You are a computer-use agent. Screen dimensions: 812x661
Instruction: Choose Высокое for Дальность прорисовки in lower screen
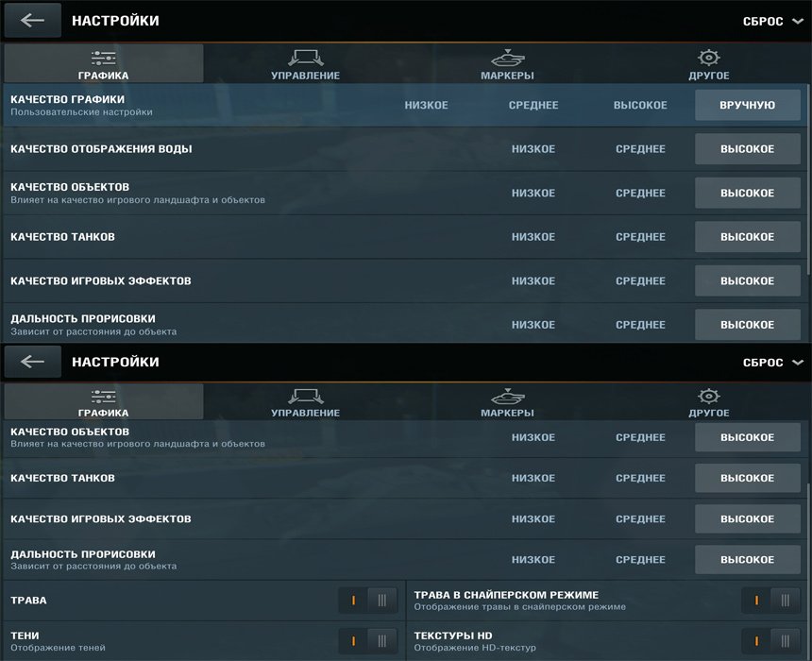(x=747, y=559)
